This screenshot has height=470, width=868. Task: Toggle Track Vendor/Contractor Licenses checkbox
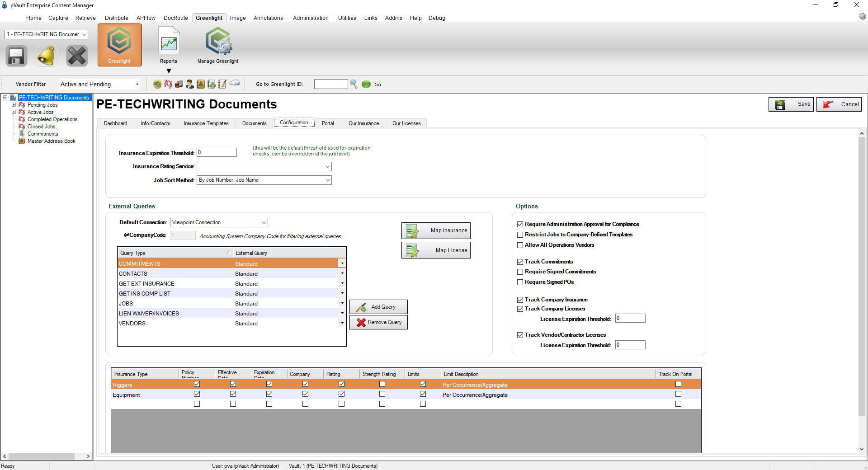point(520,335)
